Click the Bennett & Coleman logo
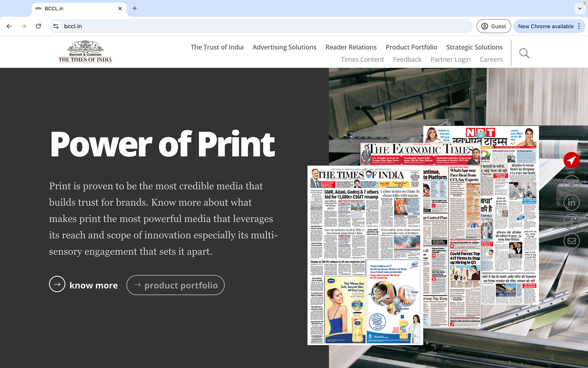The height and width of the screenshot is (368, 588). coord(85,52)
